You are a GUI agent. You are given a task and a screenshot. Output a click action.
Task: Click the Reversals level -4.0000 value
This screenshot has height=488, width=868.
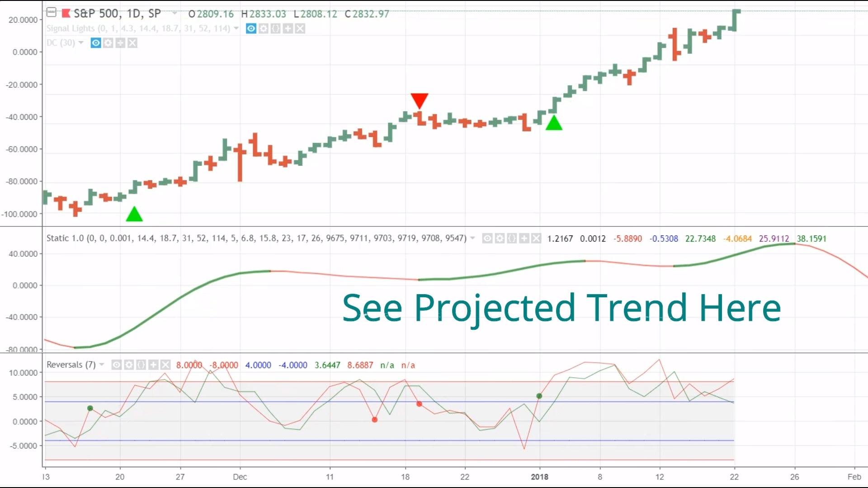click(x=293, y=365)
